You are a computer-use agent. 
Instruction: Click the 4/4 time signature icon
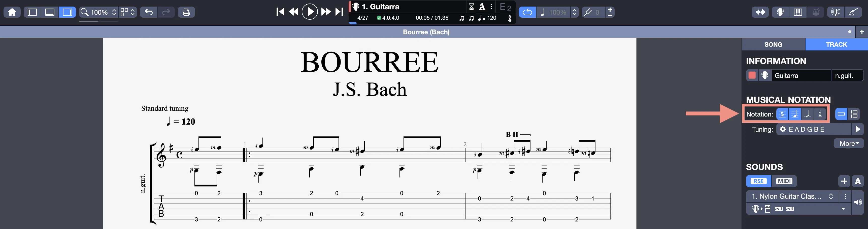click(x=510, y=18)
